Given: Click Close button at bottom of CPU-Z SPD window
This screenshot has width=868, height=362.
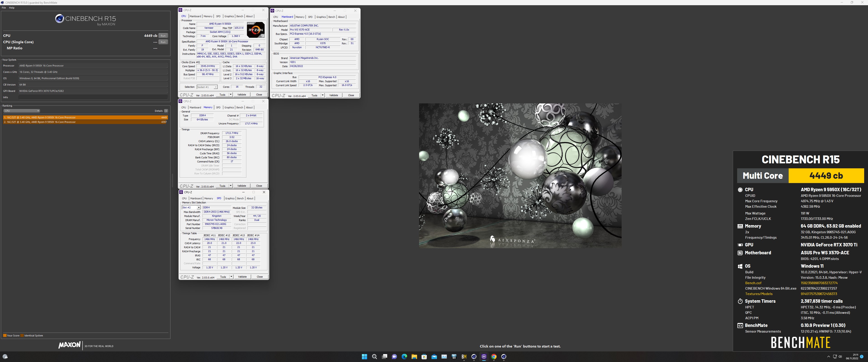Looking at the screenshot, I should [x=260, y=277].
